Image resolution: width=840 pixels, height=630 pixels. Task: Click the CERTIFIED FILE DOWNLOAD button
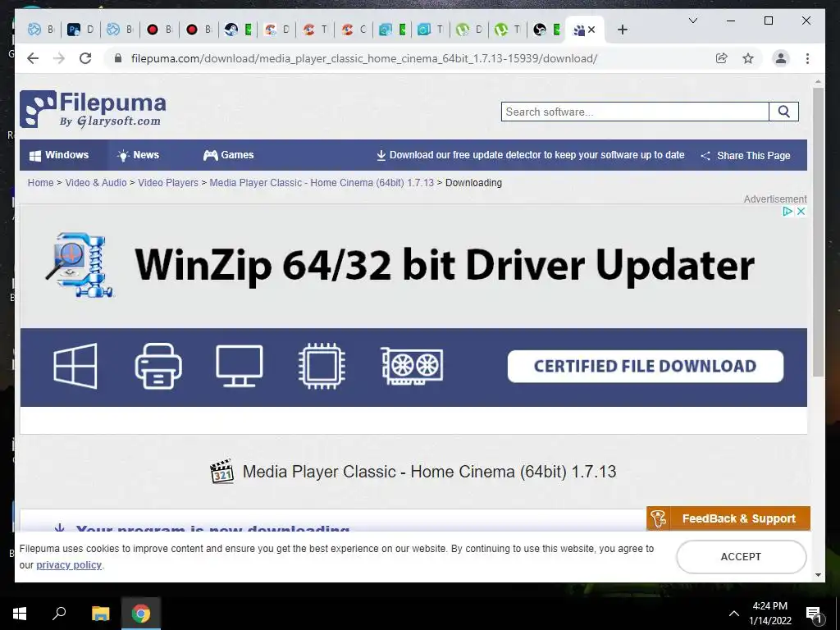(x=645, y=367)
